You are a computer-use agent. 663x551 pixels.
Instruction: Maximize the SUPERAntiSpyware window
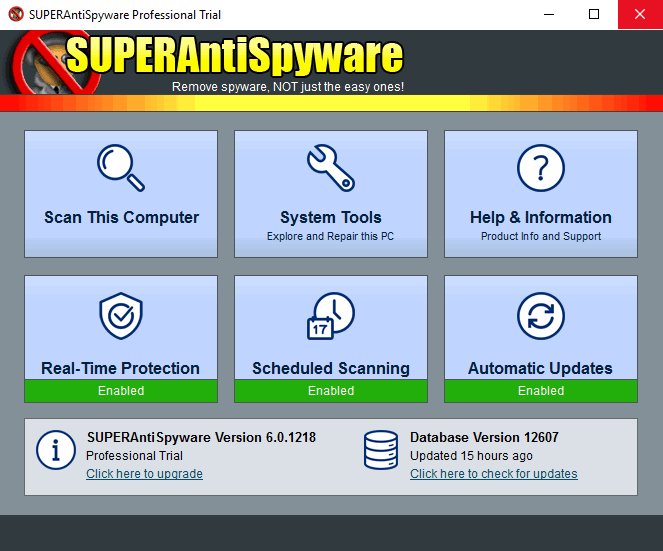(594, 14)
